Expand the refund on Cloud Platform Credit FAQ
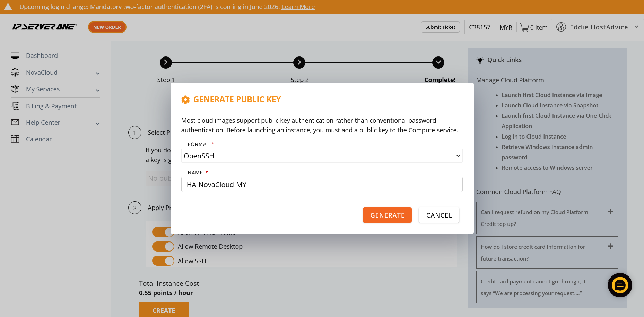This screenshot has width=644, height=317. coord(547,218)
